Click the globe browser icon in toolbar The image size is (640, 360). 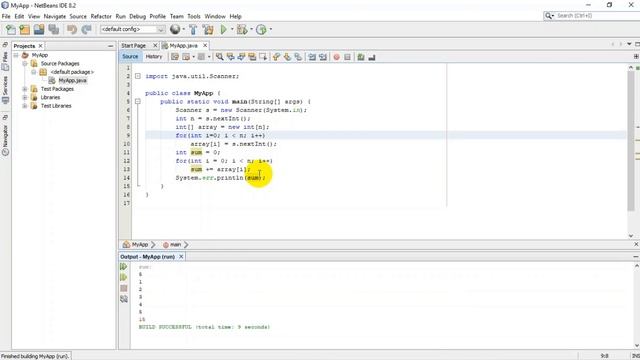[175, 29]
